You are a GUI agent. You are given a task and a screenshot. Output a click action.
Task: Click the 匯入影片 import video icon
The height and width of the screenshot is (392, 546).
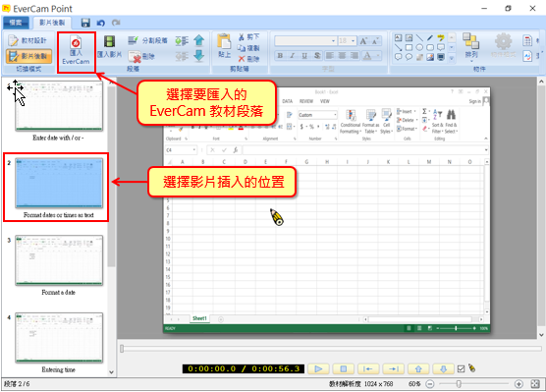coord(109,46)
